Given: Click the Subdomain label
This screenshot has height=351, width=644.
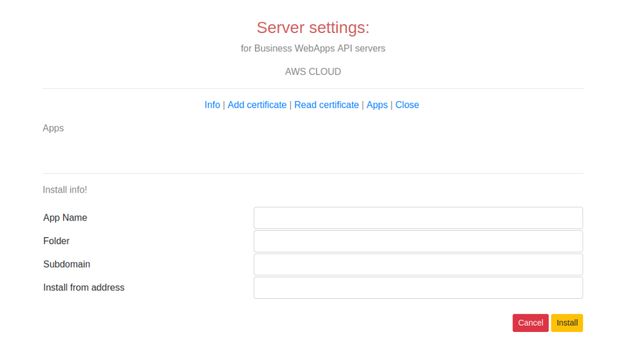Looking at the screenshot, I should pos(67,265).
